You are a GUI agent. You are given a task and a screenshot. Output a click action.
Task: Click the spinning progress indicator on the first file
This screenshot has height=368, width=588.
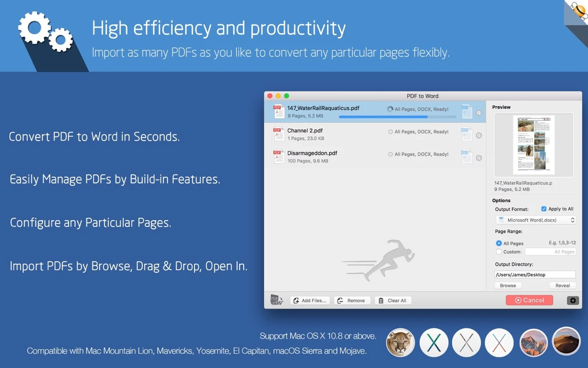[x=390, y=109]
